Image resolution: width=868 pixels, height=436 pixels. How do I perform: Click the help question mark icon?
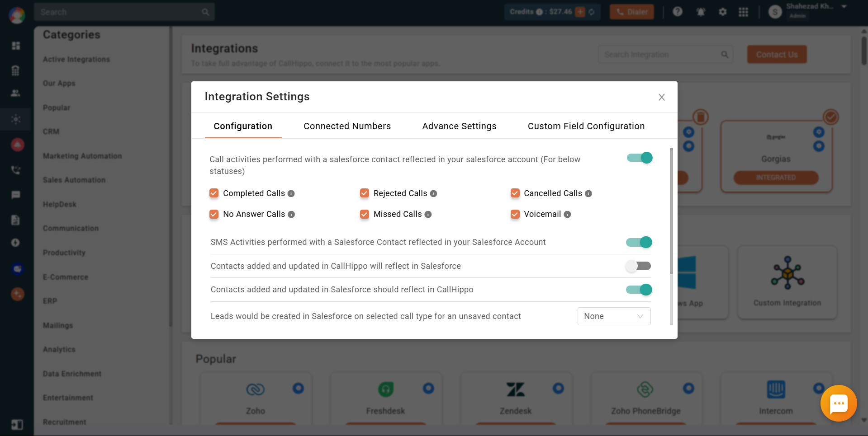pos(677,12)
